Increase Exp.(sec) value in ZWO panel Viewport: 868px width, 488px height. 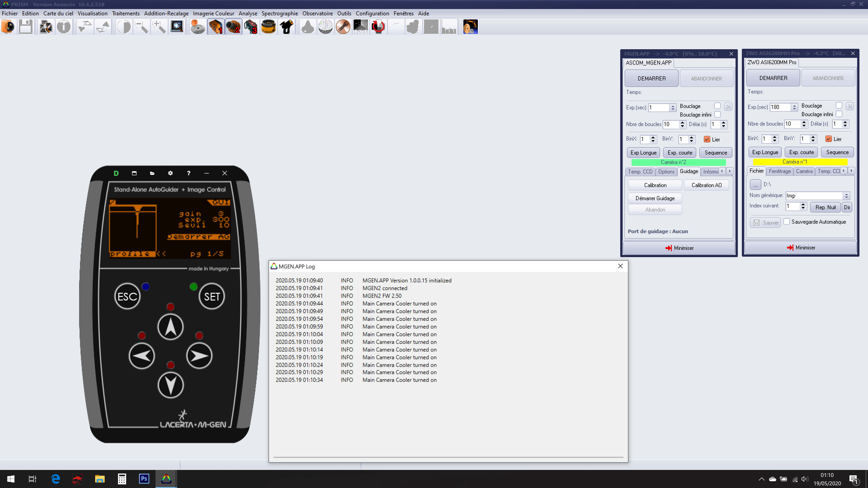coord(794,105)
